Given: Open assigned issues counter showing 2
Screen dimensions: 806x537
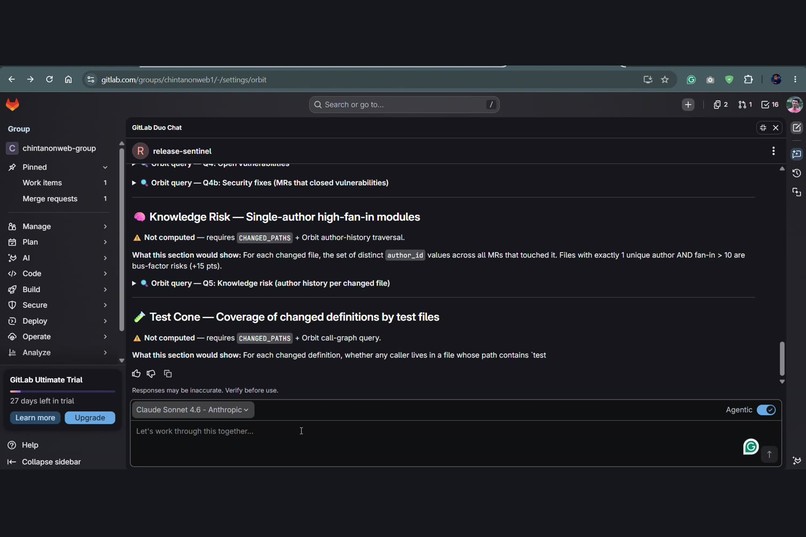Looking at the screenshot, I should click(720, 105).
